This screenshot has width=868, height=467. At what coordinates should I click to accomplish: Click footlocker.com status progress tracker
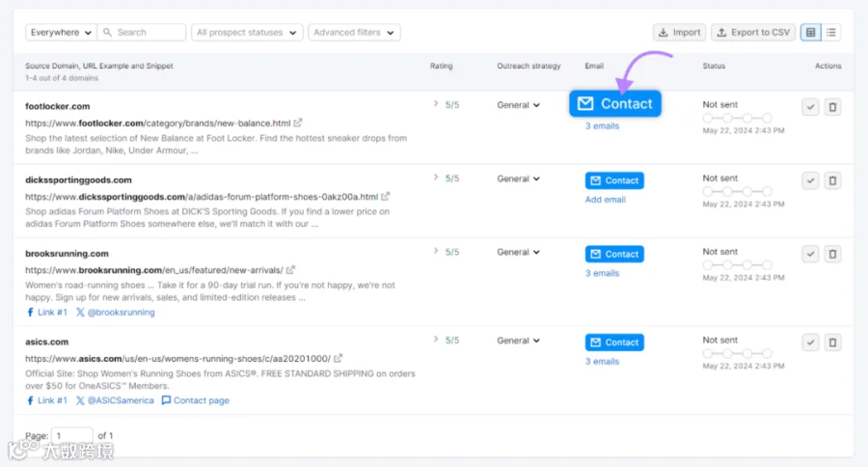[x=738, y=118]
